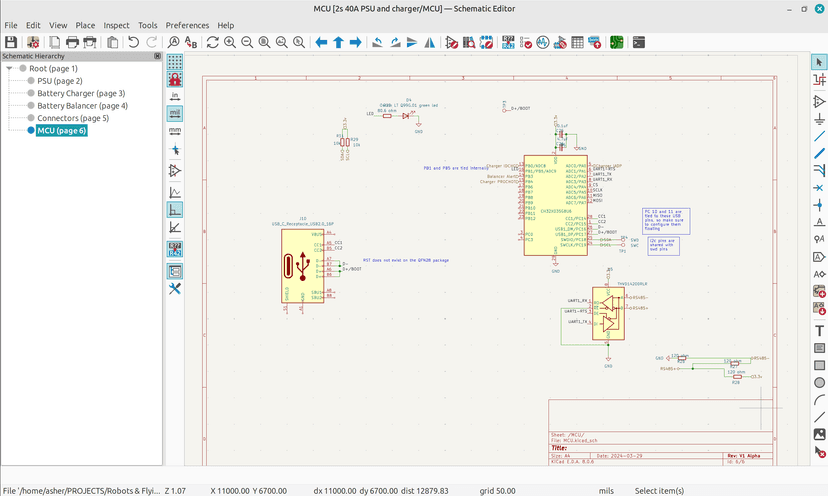Click the Navigate up one sheet arrow

(339, 42)
